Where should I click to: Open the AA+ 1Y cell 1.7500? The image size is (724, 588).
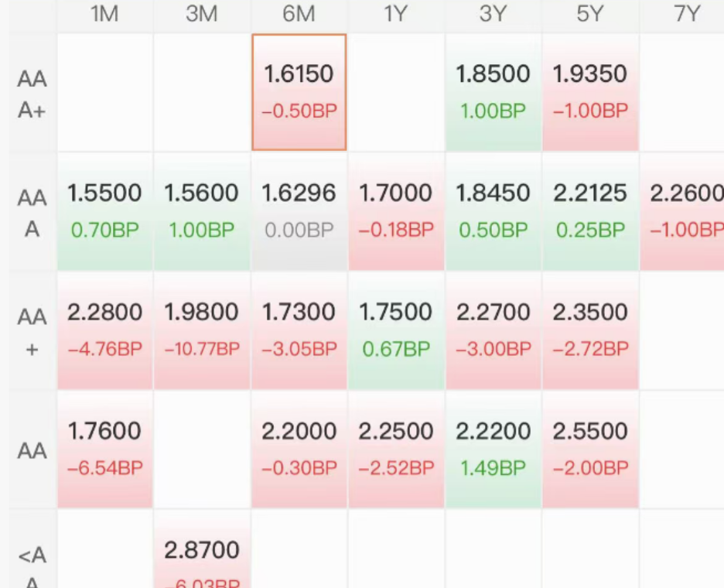coord(396,330)
